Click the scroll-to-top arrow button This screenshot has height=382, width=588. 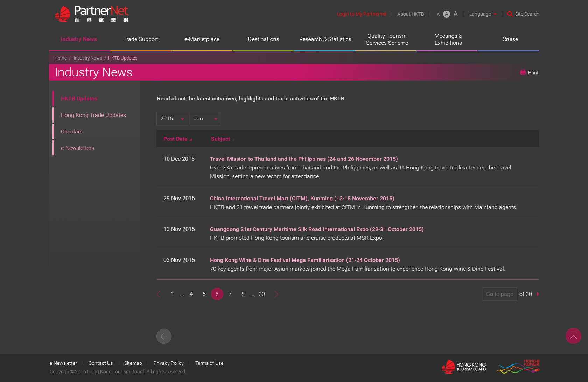(x=573, y=336)
